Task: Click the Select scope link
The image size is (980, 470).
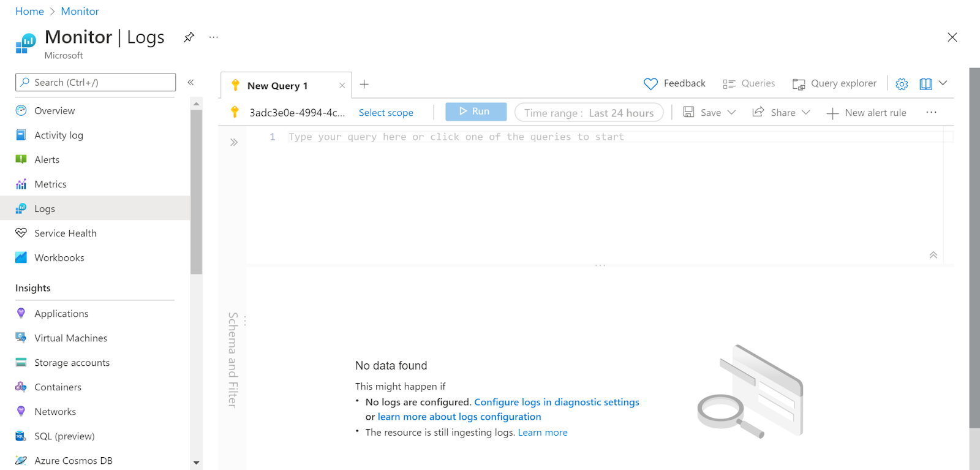Action: [386, 113]
